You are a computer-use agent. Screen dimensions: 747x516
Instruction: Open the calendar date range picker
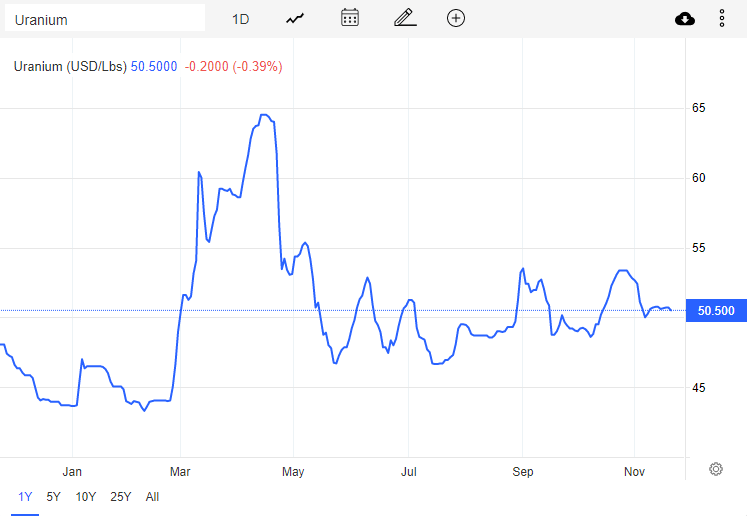pyautogui.click(x=350, y=18)
